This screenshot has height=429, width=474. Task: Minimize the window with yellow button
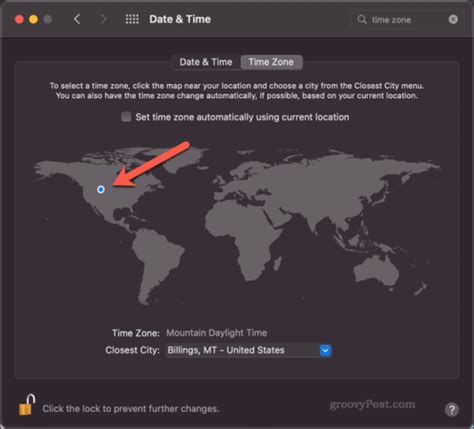[33, 19]
